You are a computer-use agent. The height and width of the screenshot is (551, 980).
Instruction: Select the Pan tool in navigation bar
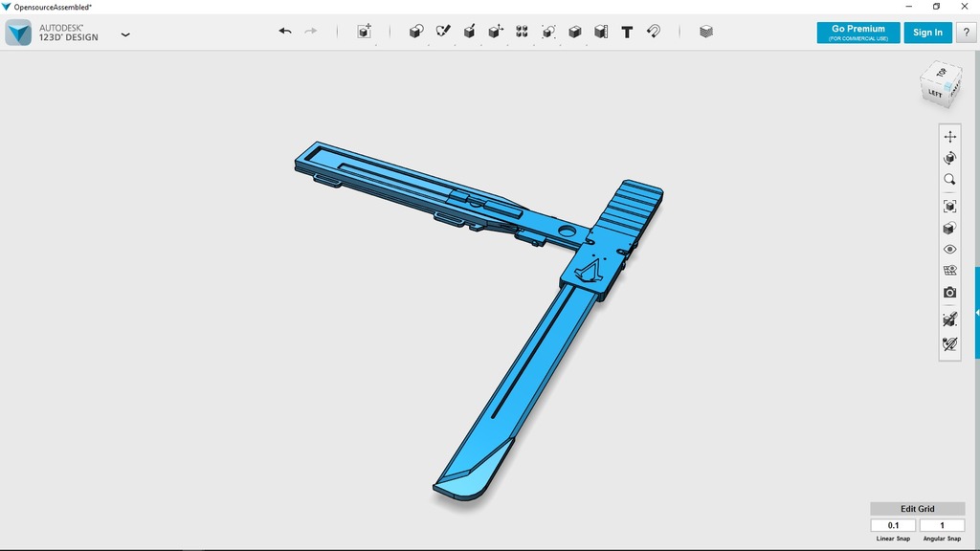click(949, 137)
